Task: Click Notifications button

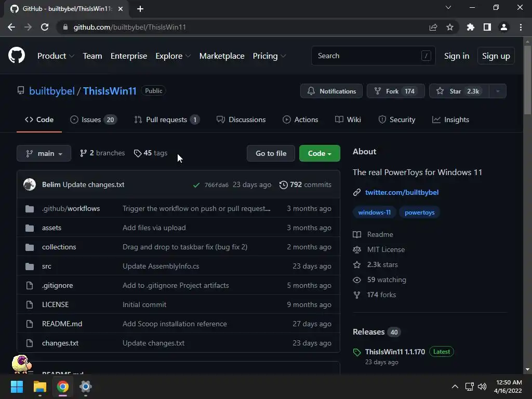Action: coord(331,91)
